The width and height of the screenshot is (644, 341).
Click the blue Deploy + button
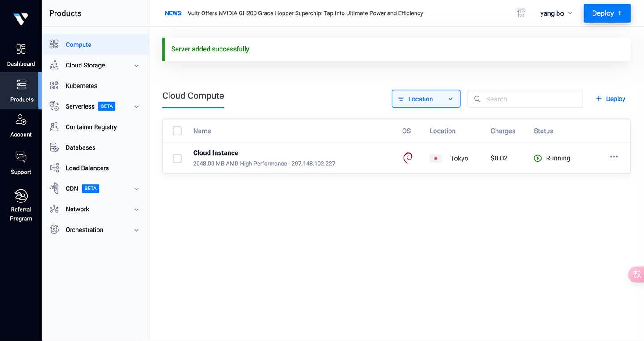point(607,13)
